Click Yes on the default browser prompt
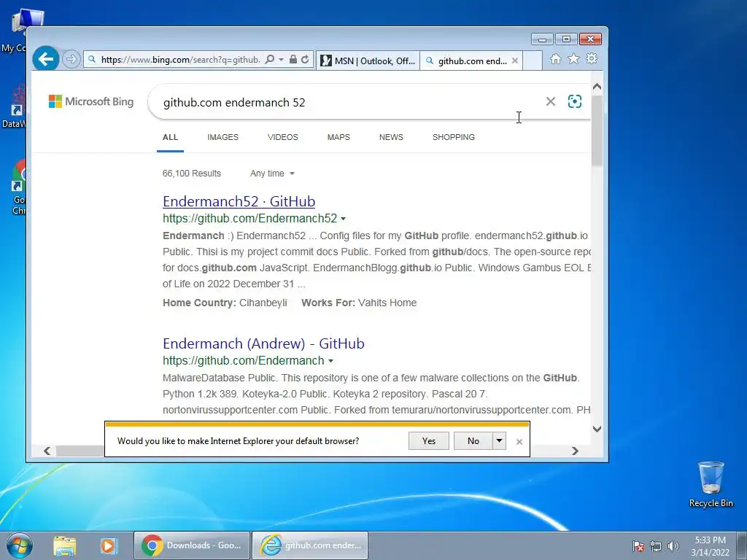 pos(429,441)
